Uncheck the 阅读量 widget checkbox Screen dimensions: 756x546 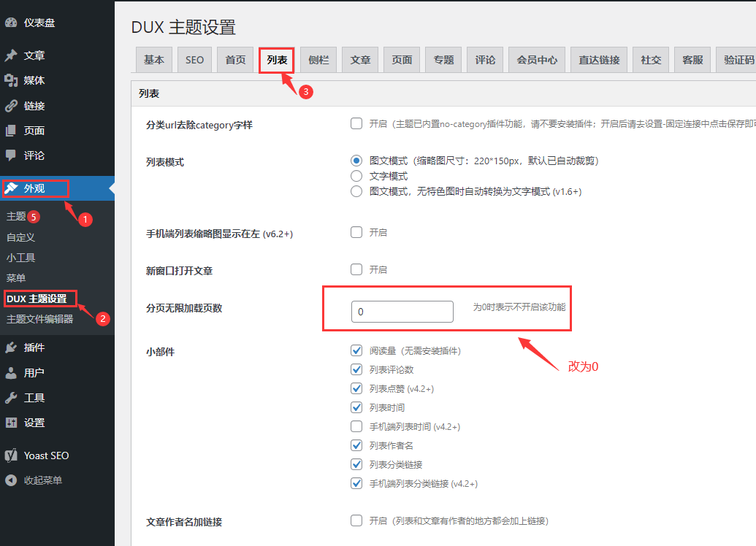tap(356, 350)
